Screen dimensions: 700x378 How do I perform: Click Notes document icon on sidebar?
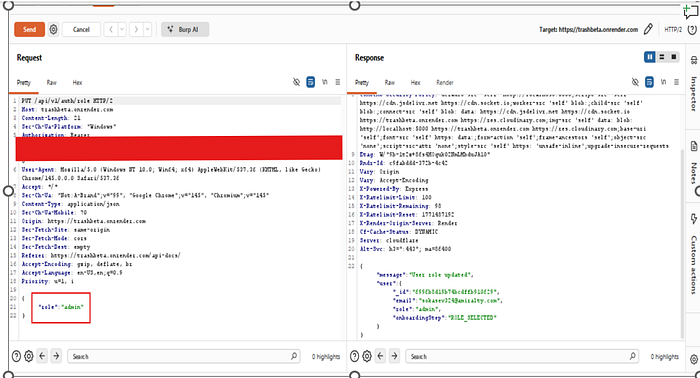click(694, 146)
